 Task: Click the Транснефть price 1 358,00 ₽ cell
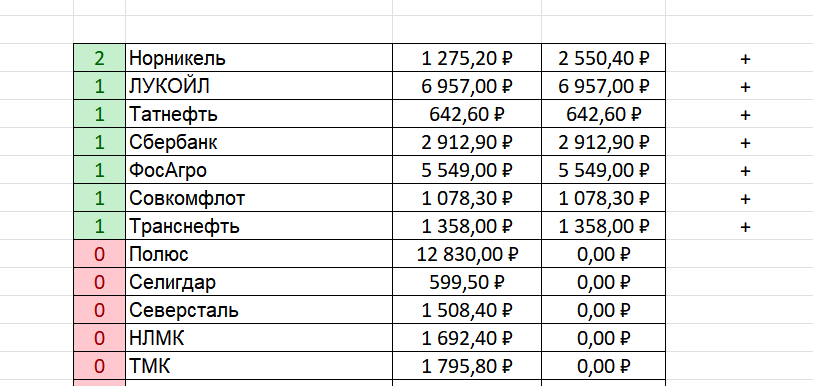pos(467,226)
